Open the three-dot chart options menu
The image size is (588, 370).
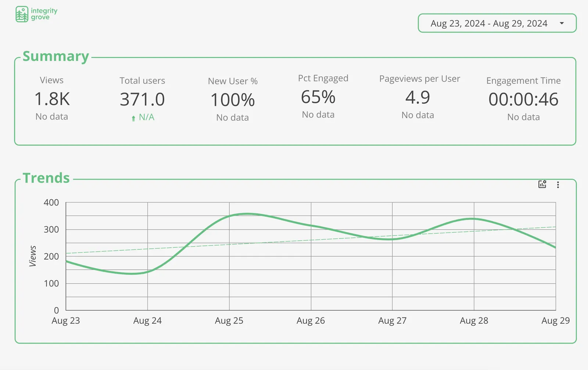pos(558,184)
